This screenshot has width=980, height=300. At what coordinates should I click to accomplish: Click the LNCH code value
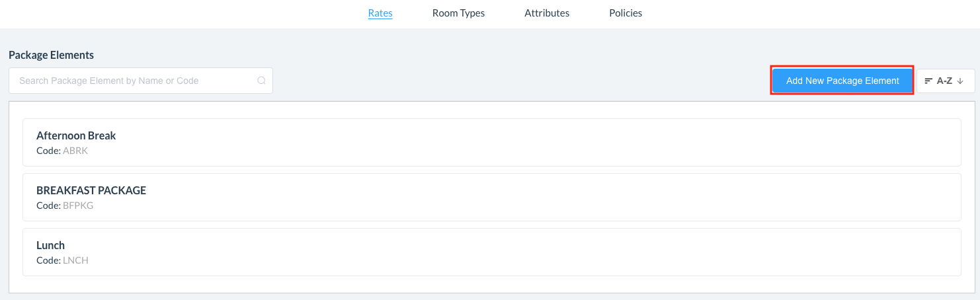[x=75, y=260]
